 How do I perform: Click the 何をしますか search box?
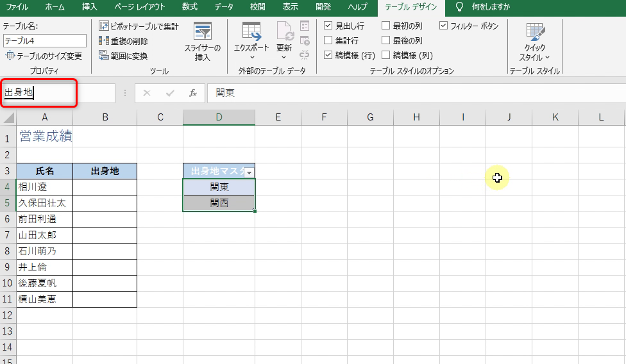490,7
